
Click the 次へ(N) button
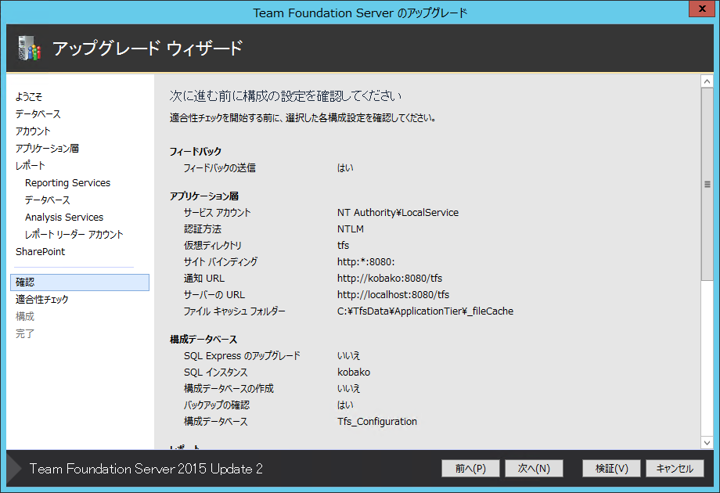coord(533,468)
